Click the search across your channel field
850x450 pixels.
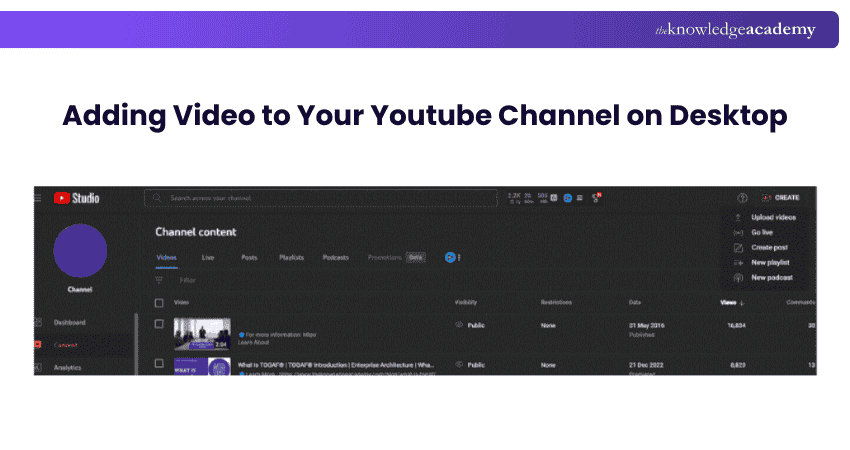click(x=320, y=198)
